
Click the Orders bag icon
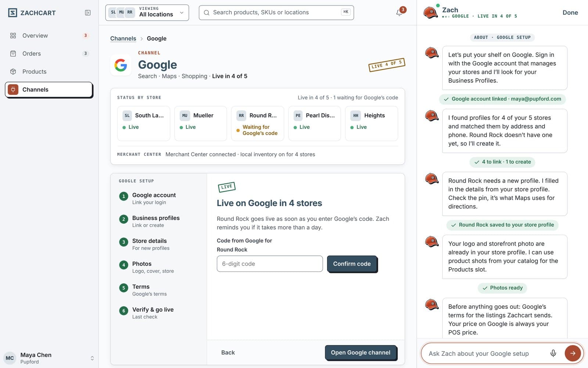click(13, 54)
